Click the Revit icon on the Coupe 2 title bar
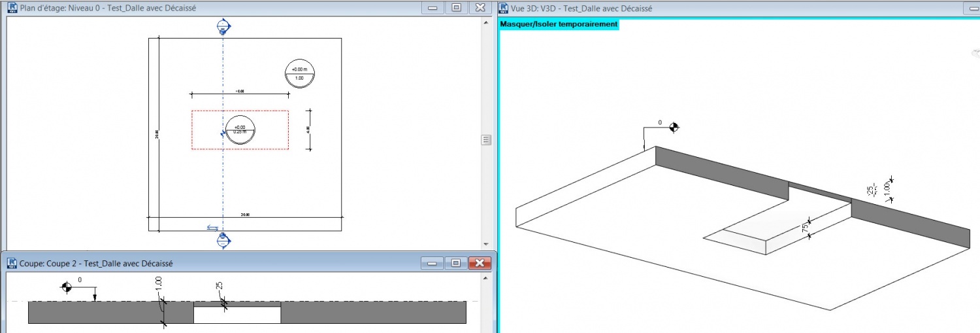 click(x=11, y=263)
